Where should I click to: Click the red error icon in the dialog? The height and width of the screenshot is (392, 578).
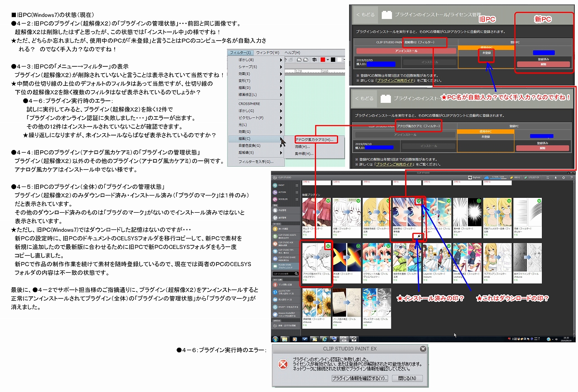coord(283,364)
